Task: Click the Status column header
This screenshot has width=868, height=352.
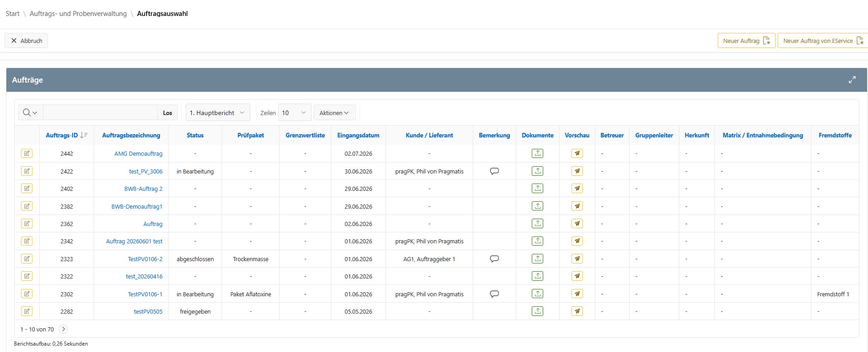Action: pos(195,135)
